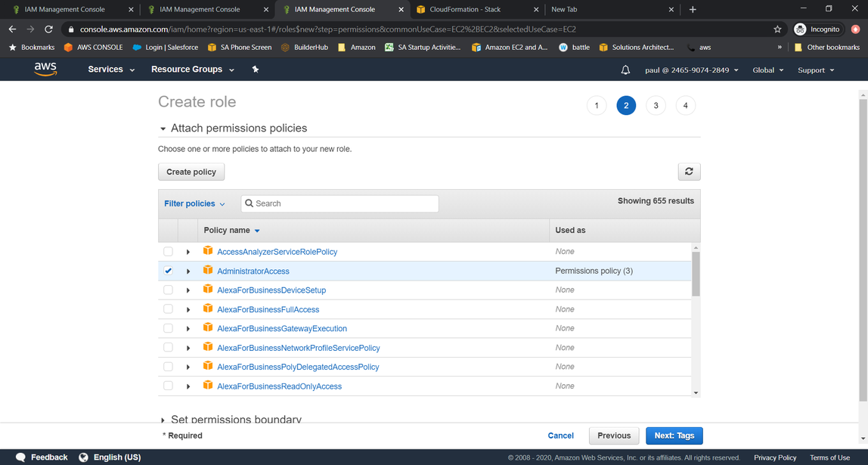This screenshot has height=465, width=868.
Task: Click the policy box icon for AlexaForBusinessDeviceSetup
Action: 208,290
